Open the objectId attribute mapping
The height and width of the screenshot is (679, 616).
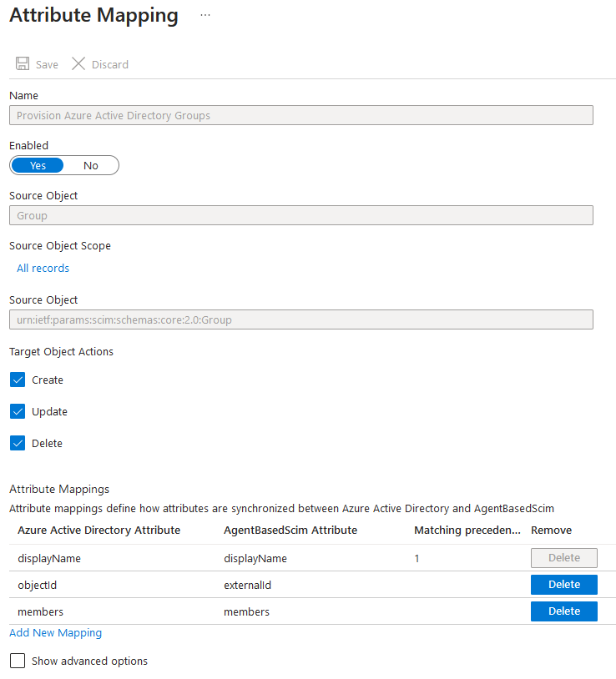coord(38,585)
